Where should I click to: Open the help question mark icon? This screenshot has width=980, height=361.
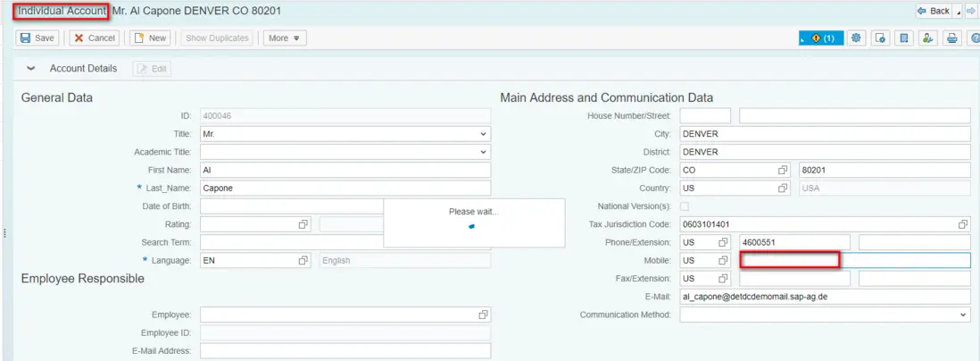(x=974, y=38)
